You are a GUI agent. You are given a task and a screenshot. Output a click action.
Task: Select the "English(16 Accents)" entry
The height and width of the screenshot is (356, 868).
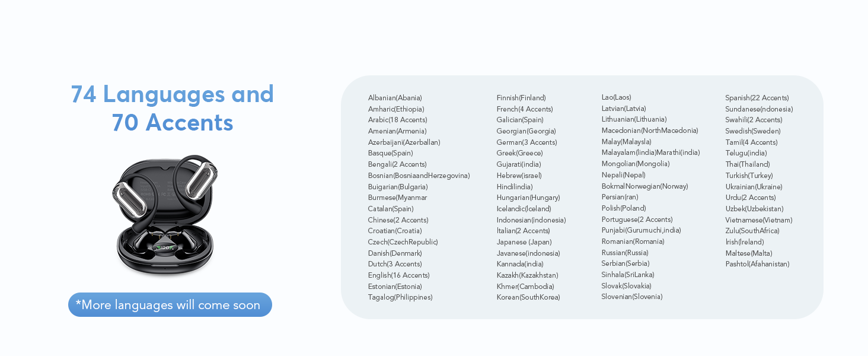398,275
